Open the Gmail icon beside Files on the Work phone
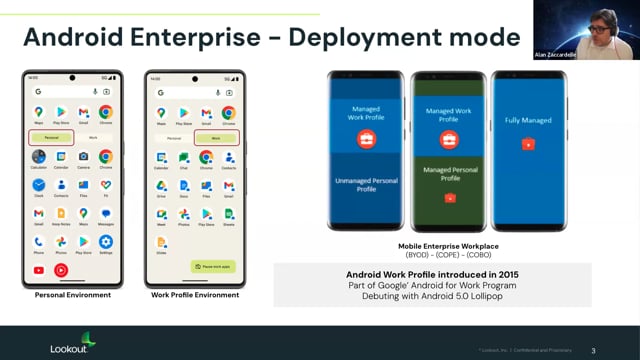Viewport: 640px width, 360px height. (229, 186)
